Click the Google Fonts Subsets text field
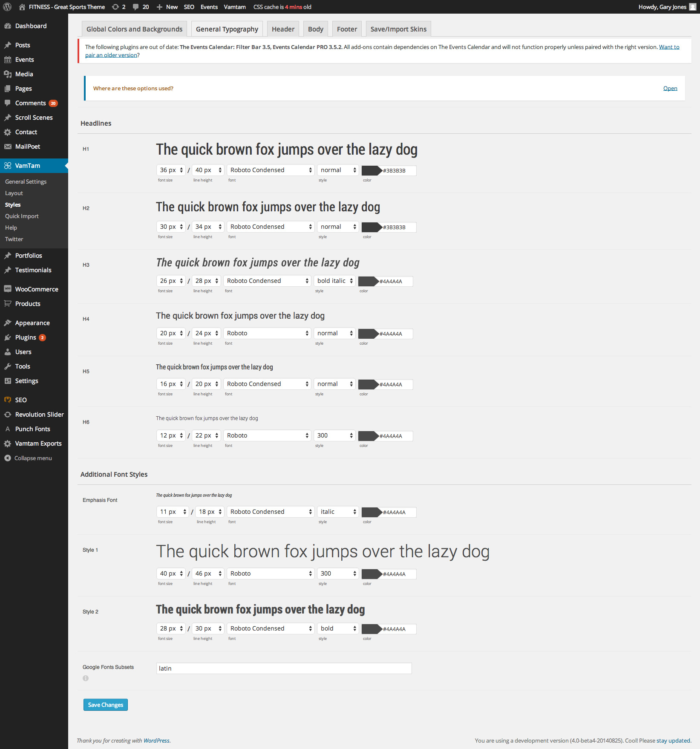Viewport: 700px width, 749px height. [284, 668]
